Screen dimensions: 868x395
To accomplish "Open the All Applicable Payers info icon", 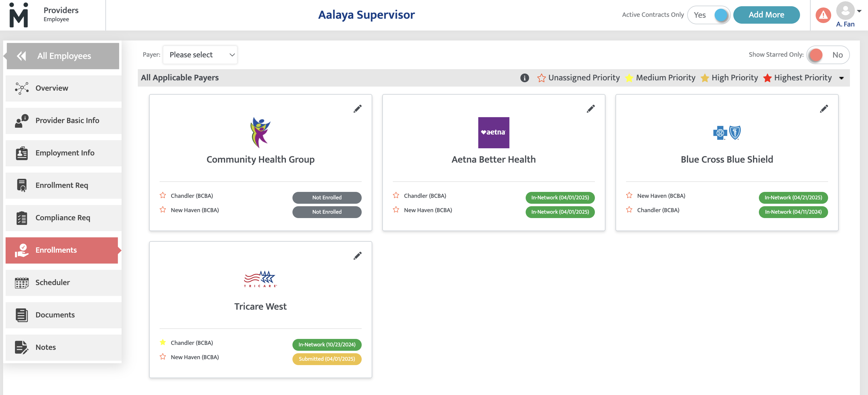I will 524,78.
